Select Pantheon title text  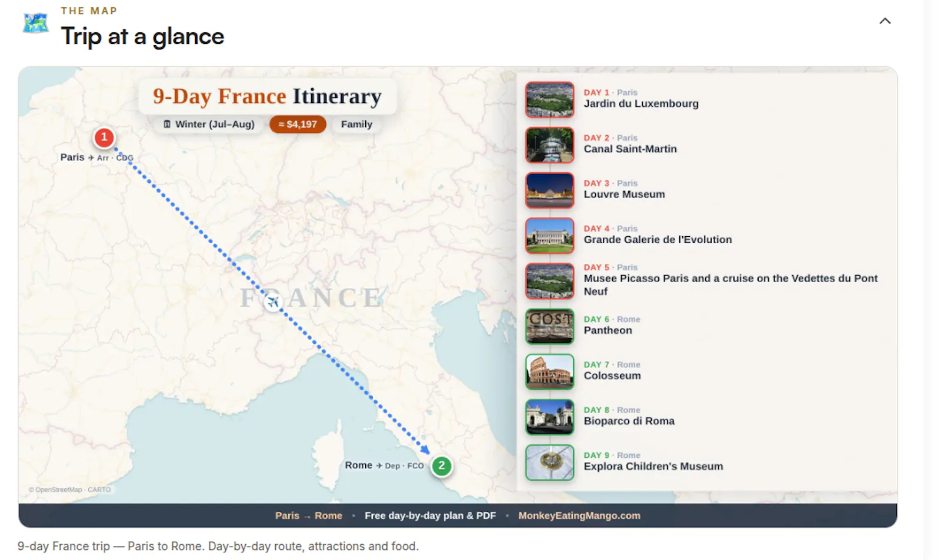(x=608, y=330)
